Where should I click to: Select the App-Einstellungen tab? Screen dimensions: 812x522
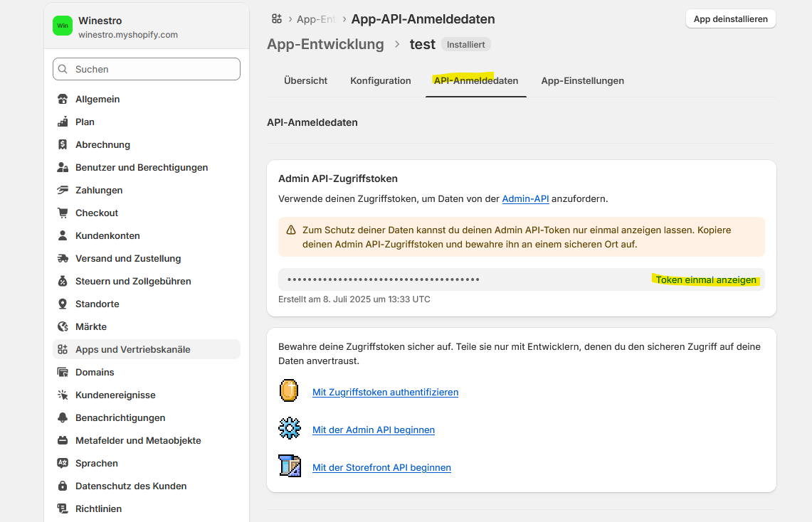click(582, 80)
